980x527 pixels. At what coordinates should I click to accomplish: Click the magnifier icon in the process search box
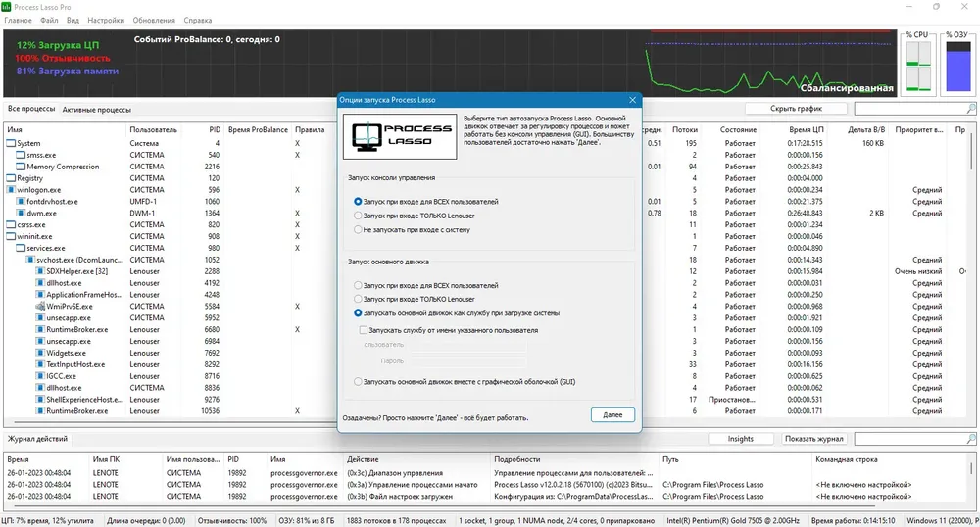coord(971,109)
